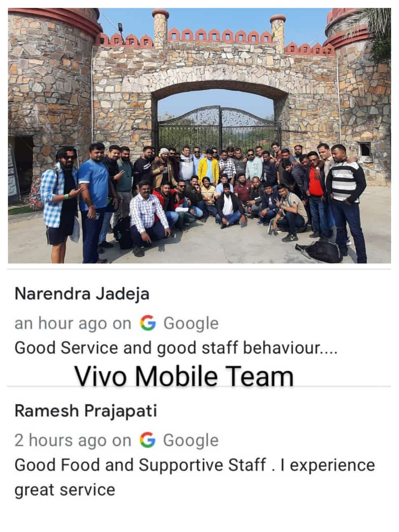Click Google text in Ramesh's review
Viewport: 399px width, 532px height.
tap(191, 441)
